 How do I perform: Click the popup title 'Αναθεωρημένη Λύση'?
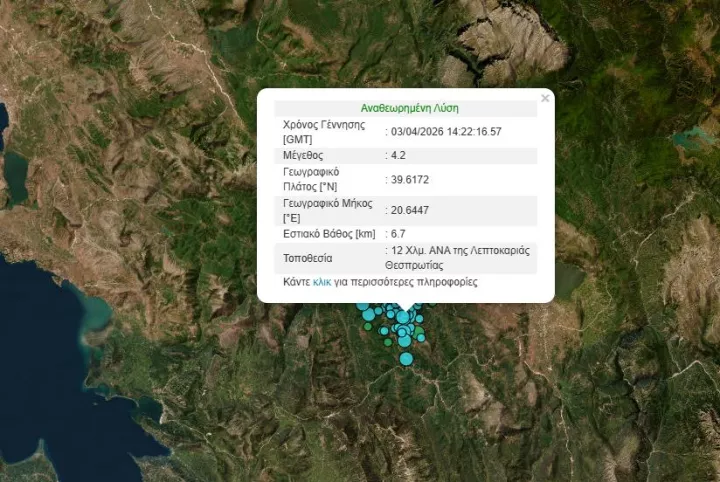pyautogui.click(x=409, y=108)
